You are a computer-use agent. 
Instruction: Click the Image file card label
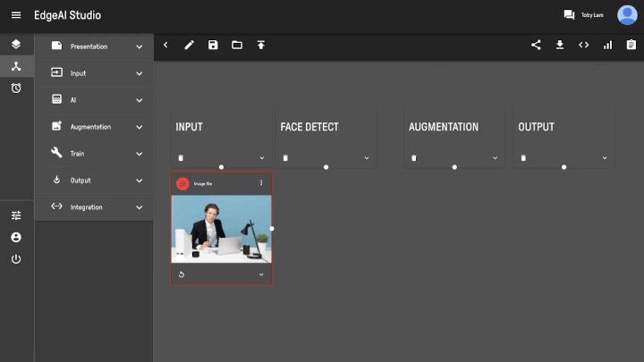[203, 184]
